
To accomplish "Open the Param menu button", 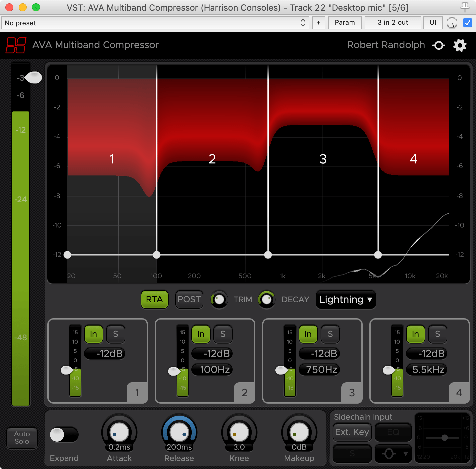I will [345, 23].
